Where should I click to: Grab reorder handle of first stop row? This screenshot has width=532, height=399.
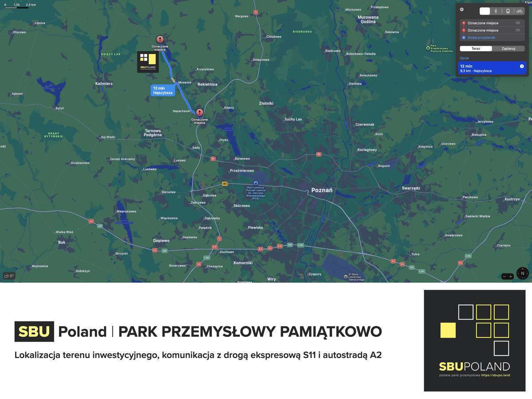tap(518, 23)
